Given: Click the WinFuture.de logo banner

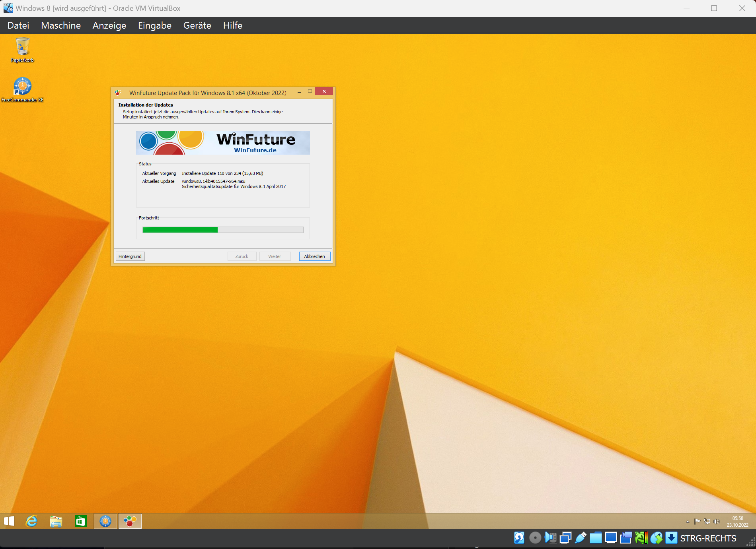Looking at the screenshot, I should point(223,143).
